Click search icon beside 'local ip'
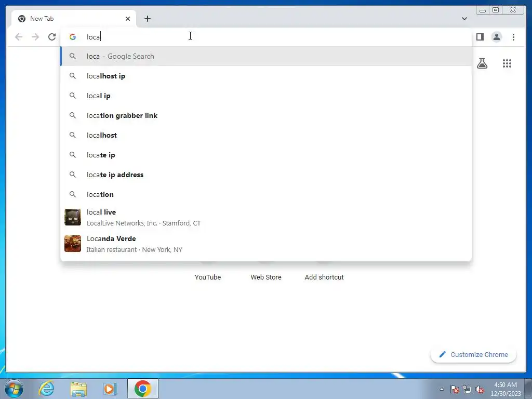The image size is (532, 399). pyautogui.click(x=73, y=96)
